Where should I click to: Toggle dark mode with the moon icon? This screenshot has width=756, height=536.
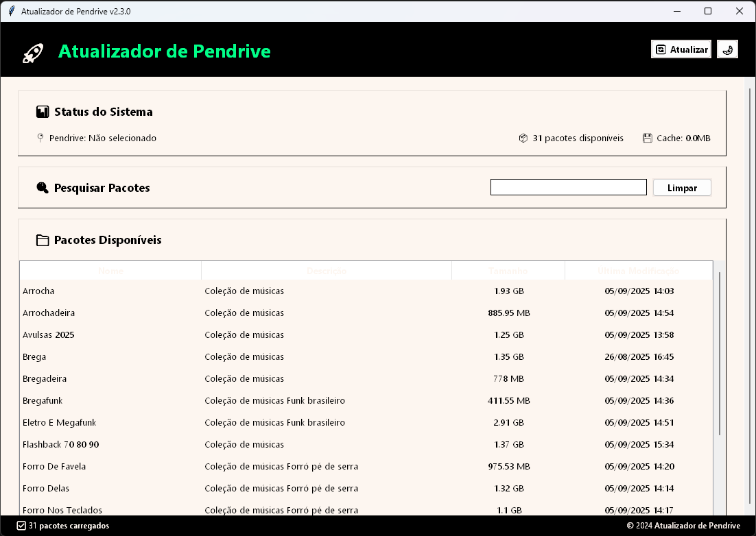coord(727,49)
